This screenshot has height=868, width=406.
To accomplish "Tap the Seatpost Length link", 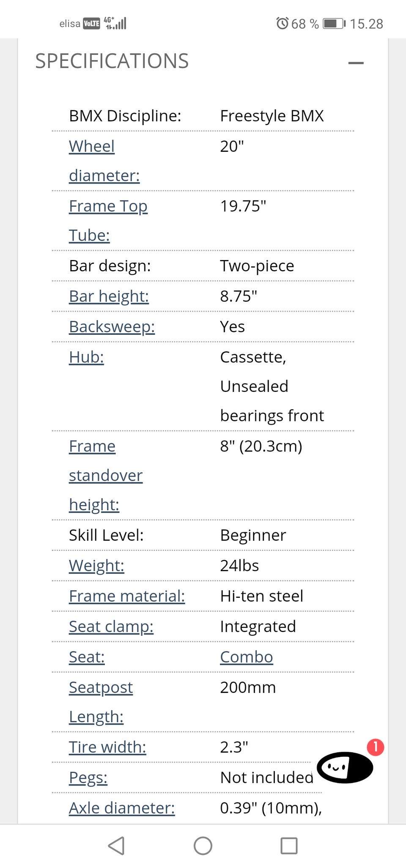I will (101, 702).
